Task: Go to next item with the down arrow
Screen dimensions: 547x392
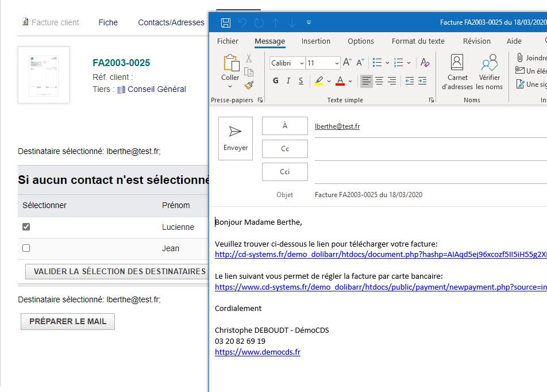Action: 292,22
